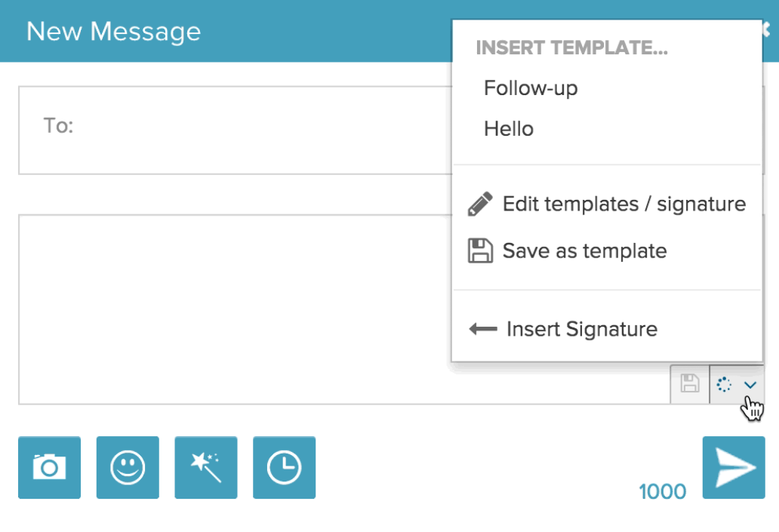This screenshot has height=532, width=779.
Task: Choose Insert Signature option
Action: 581,329
